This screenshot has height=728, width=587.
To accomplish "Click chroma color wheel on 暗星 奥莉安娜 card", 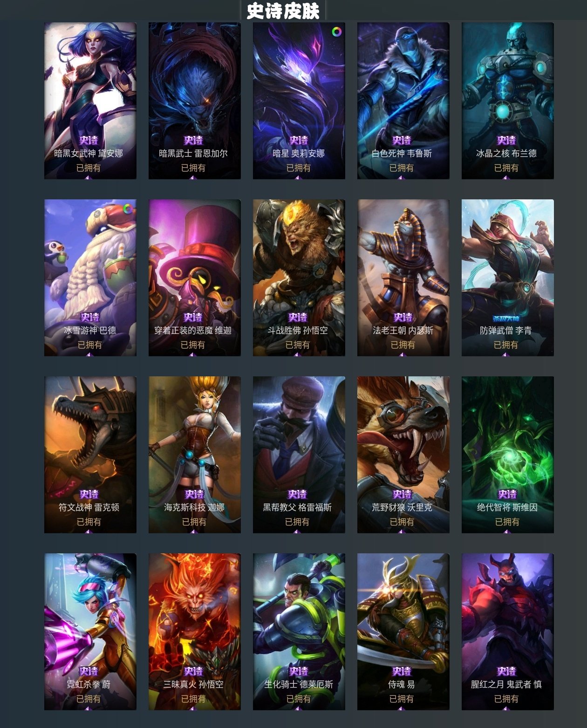I will [337, 32].
